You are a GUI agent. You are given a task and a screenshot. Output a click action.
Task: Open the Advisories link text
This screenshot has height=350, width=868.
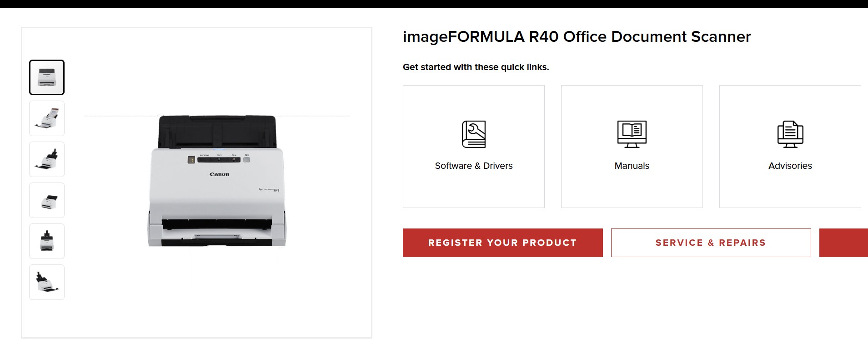pos(790,166)
